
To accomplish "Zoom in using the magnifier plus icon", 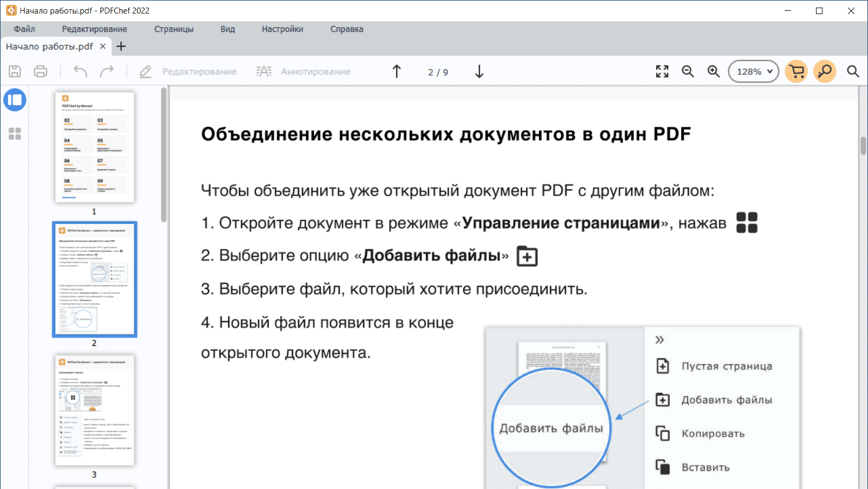I will click(x=713, y=71).
